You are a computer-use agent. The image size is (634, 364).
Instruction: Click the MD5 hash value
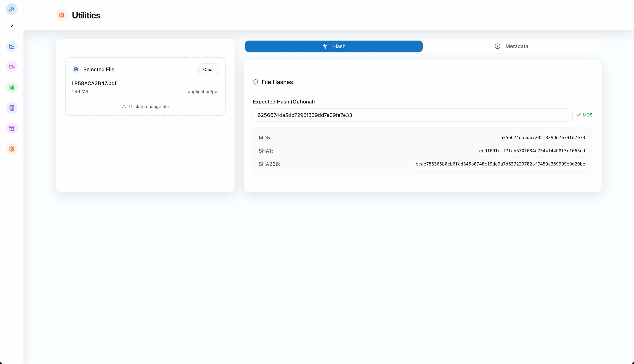pos(542,137)
